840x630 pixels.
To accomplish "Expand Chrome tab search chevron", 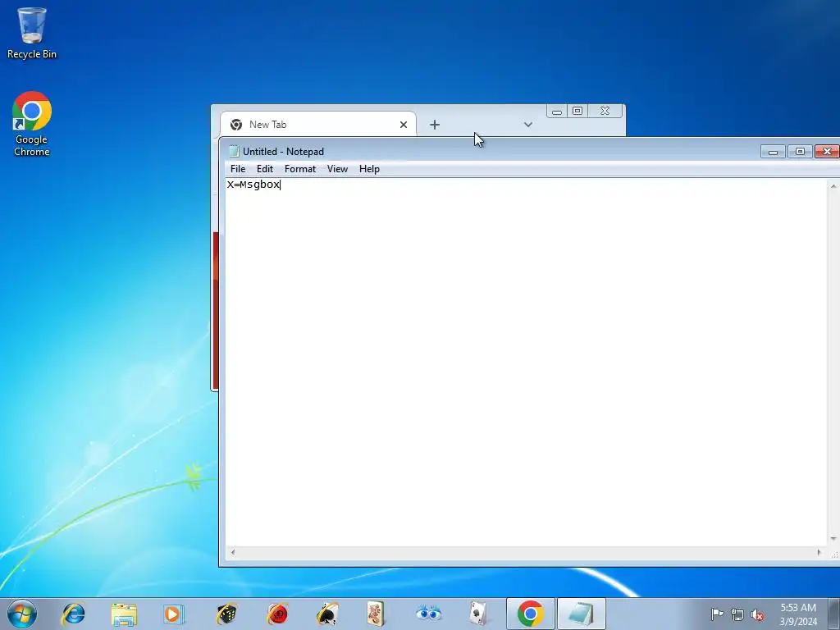I will (x=527, y=125).
